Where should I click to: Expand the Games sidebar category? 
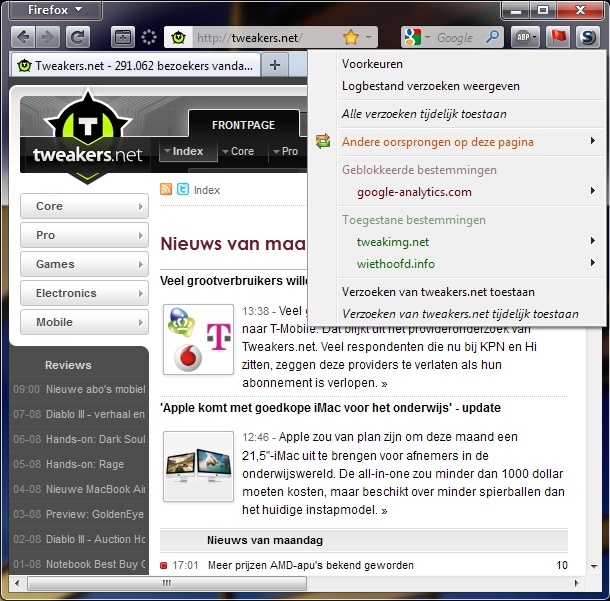pyautogui.click(x=84, y=264)
